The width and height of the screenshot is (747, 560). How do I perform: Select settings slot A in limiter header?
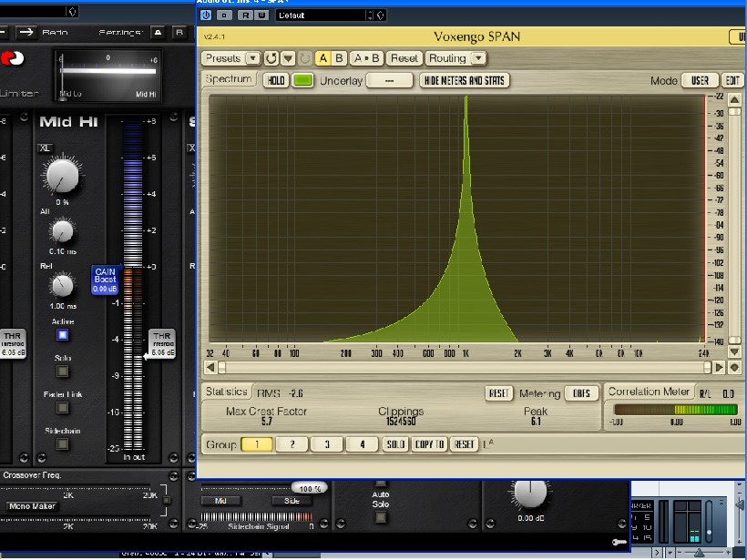coord(159,33)
